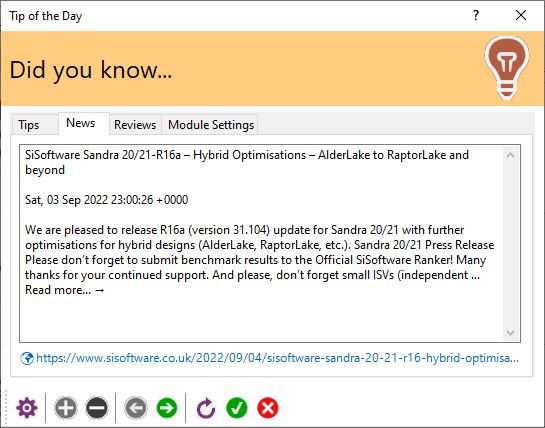Click the grey plus icon
This screenshot has height=428, width=545.
[66, 407]
